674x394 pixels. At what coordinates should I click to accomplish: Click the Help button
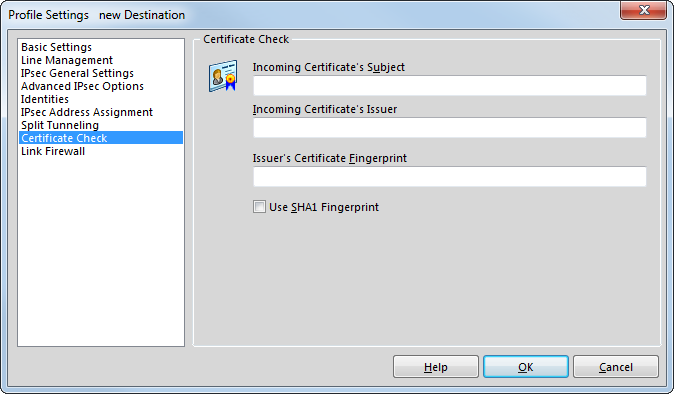(436, 367)
